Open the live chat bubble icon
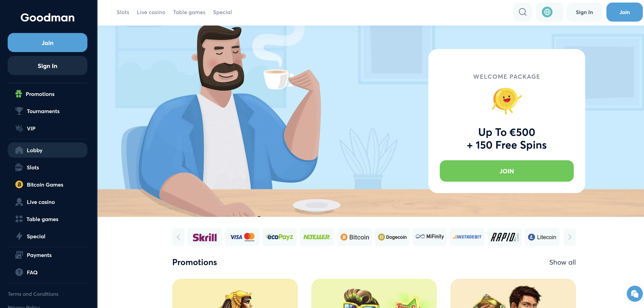Viewport: 644px width, 308px height. (x=634, y=294)
